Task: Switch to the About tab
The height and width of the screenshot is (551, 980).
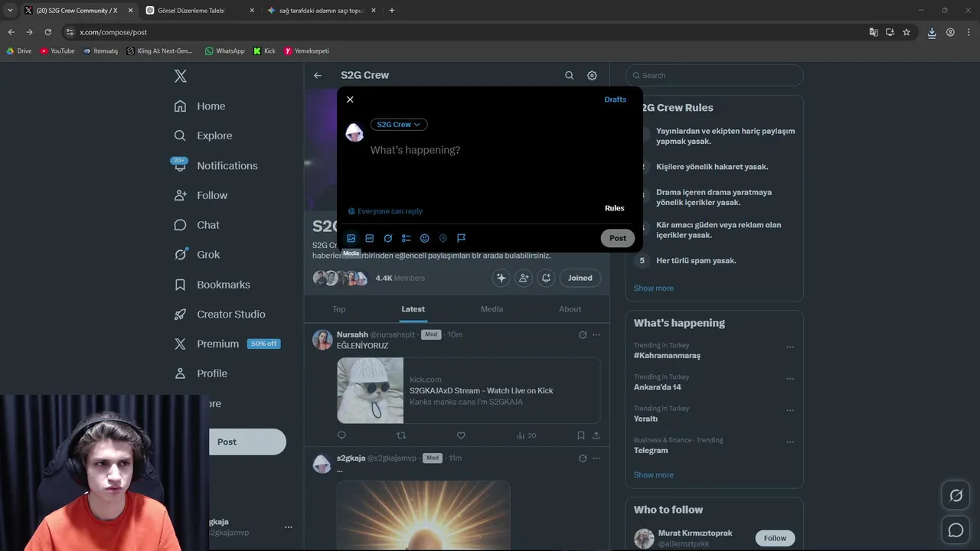Action: pyautogui.click(x=570, y=309)
